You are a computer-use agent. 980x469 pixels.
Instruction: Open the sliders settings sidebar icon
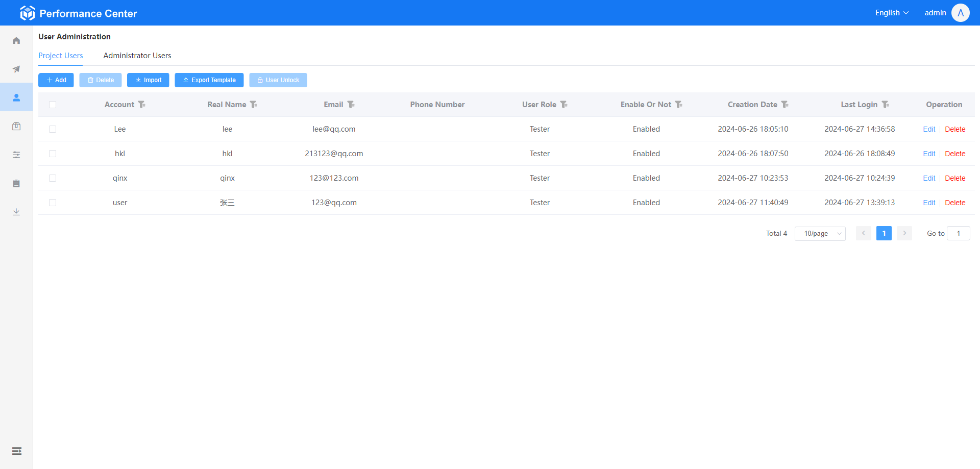point(16,155)
